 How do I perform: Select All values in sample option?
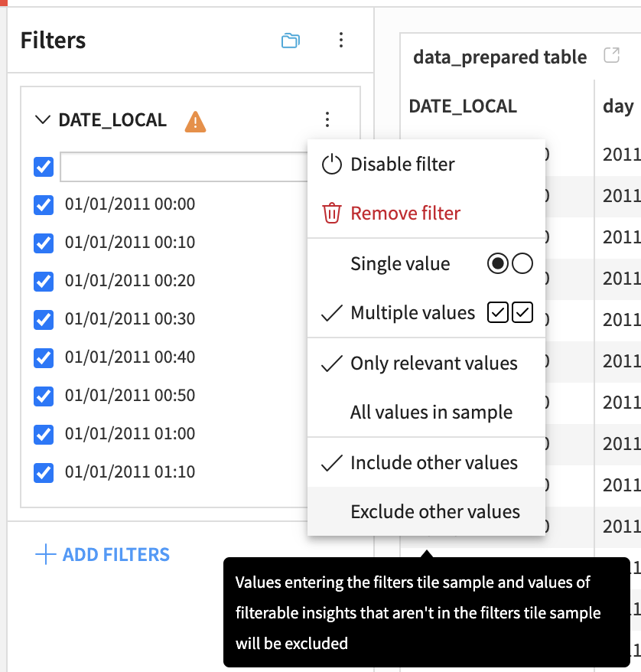(426, 413)
